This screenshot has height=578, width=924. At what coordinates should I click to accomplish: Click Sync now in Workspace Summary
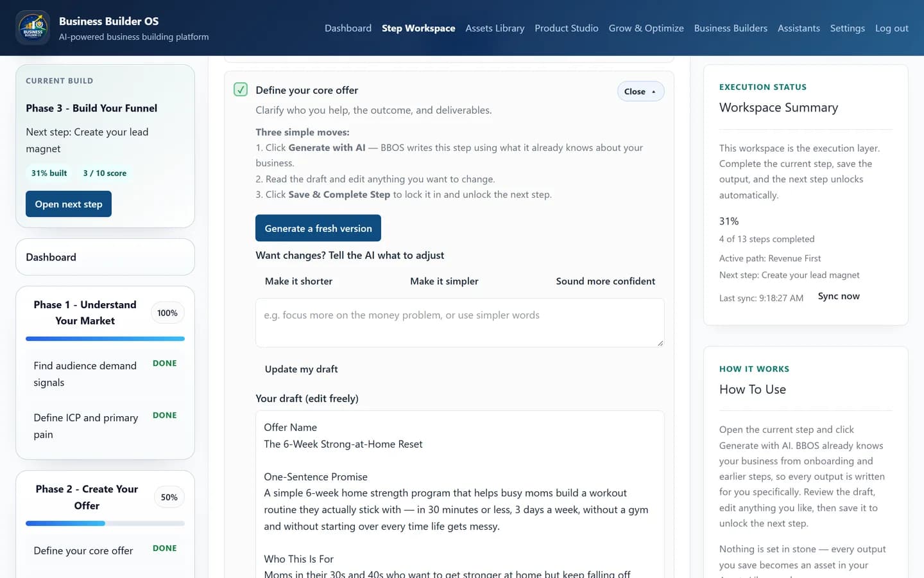839,296
